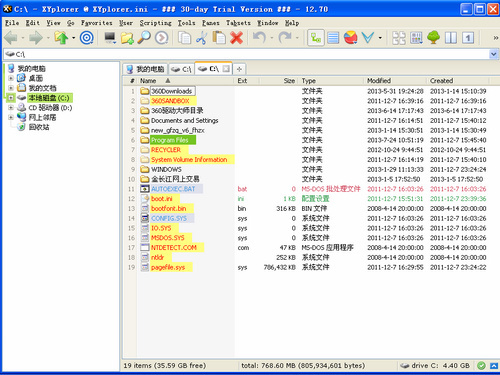This screenshot has height=375, width=500.
Task: Close the active C:\ tab
Action: tap(226, 69)
